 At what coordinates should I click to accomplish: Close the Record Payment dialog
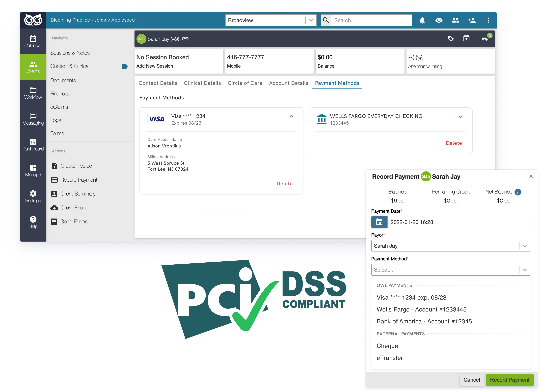pyautogui.click(x=531, y=176)
